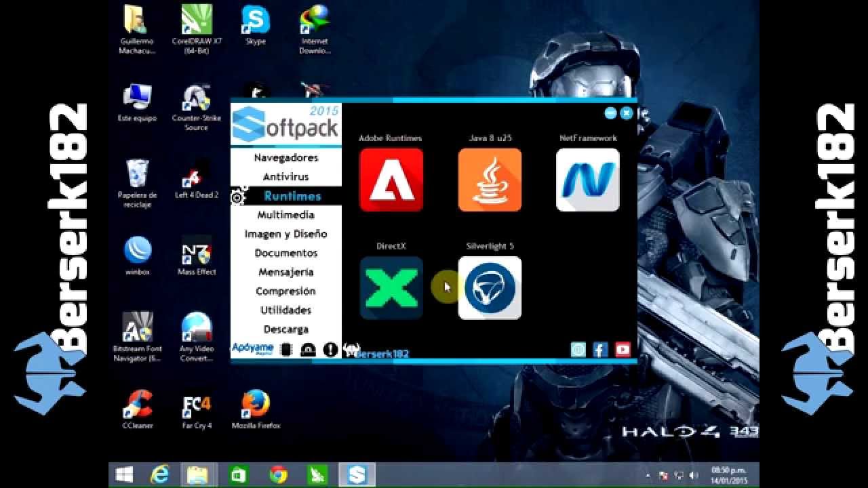Image resolution: width=868 pixels, height=488 pixels.
Task: Open the network icon in system tray
Action: (678, 476)
